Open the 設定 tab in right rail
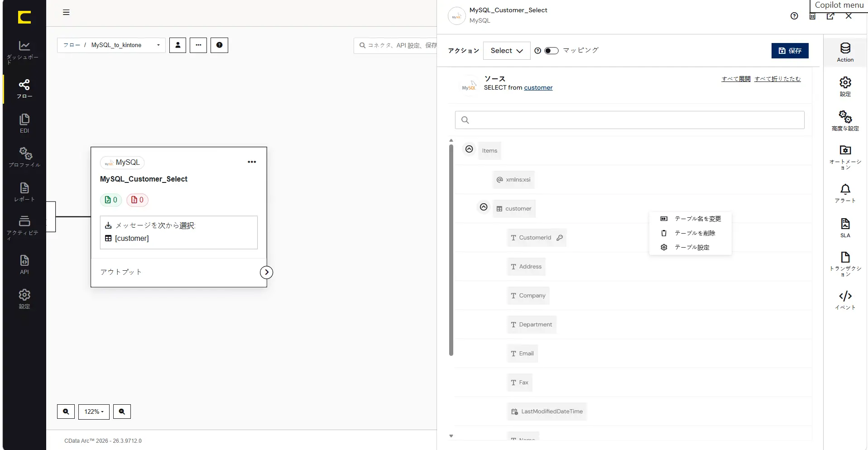The width and height of the screenshot is (868, 450). [845, 87]
